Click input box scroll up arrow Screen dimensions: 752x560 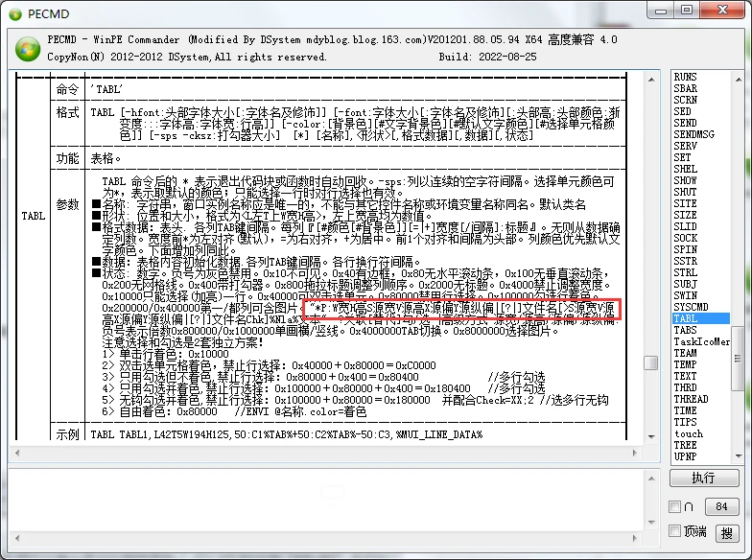click(x=650, y=478)
